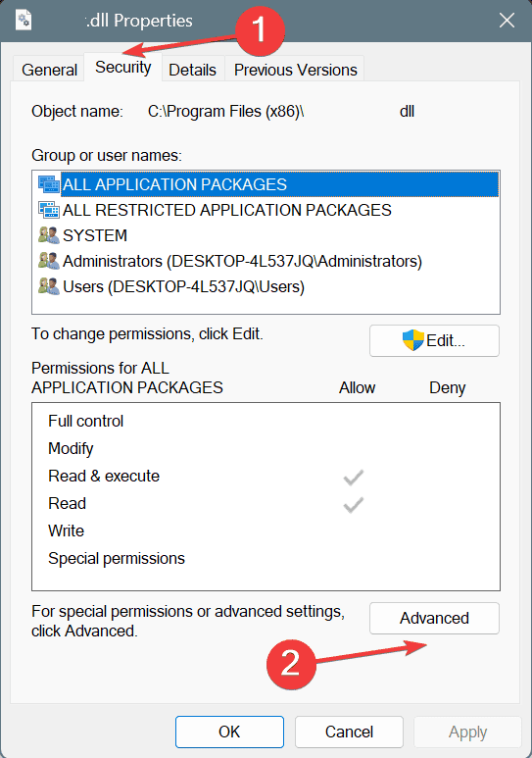Cancel the Properties dialog
This screenshot has width=532, height=758.
pyautogui.click(x=349, y=732)
